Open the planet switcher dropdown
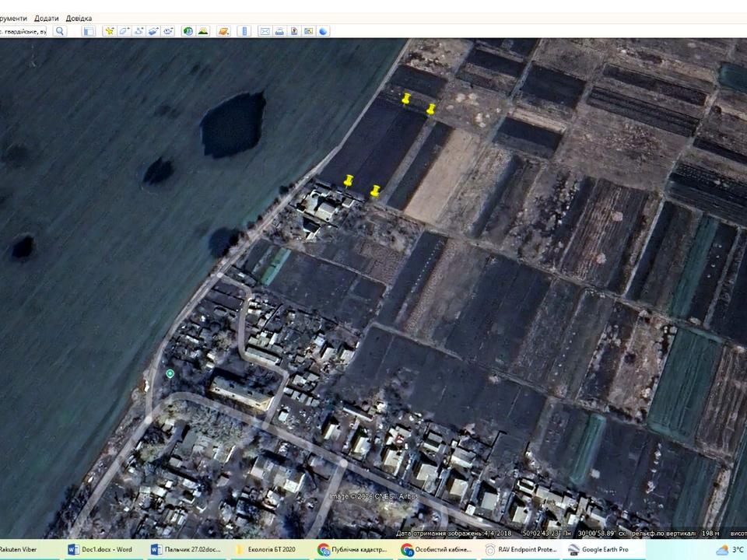Image resolution: width=747 pixels, height=560 pixels. [223, 31]
